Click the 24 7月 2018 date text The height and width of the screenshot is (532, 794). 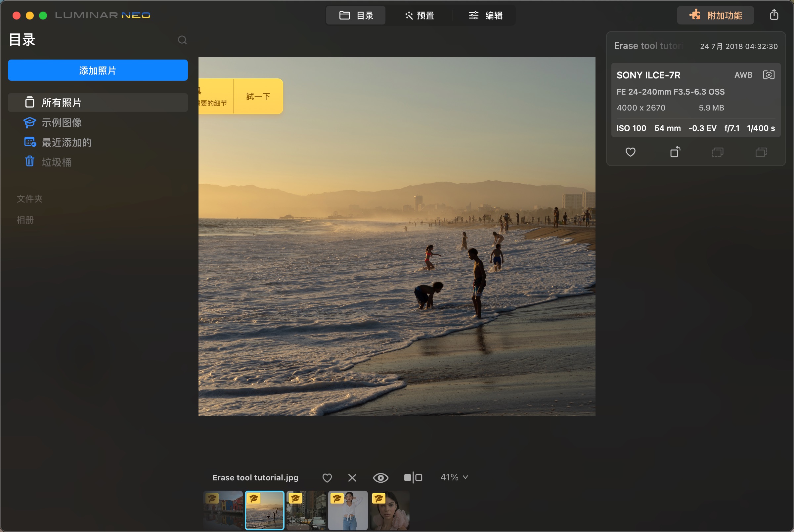739,46
